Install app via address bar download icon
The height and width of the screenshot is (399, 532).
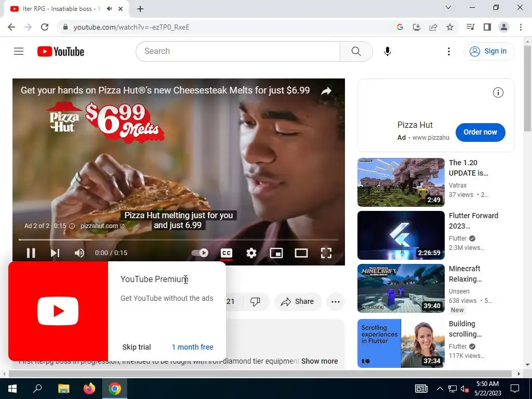(416, 27)
